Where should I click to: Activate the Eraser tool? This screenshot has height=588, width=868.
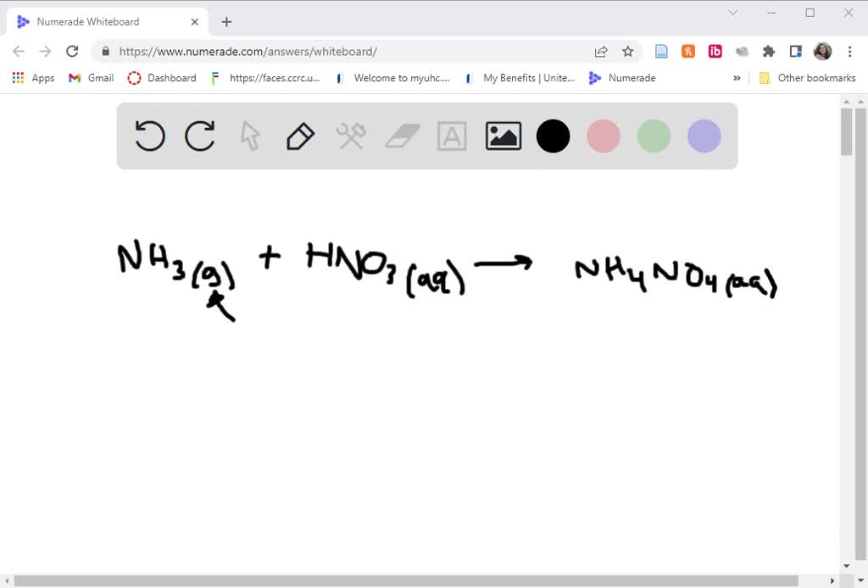point(402,136)
